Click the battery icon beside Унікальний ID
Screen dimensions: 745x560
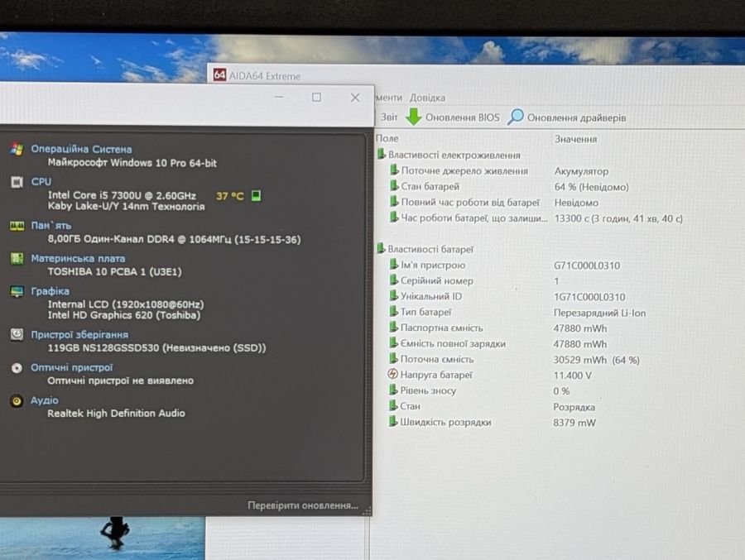point(393,296)
